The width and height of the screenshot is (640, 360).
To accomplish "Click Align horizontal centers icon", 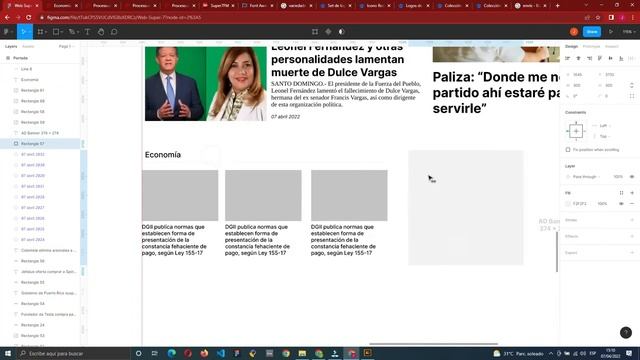I will tap(578, 58).
